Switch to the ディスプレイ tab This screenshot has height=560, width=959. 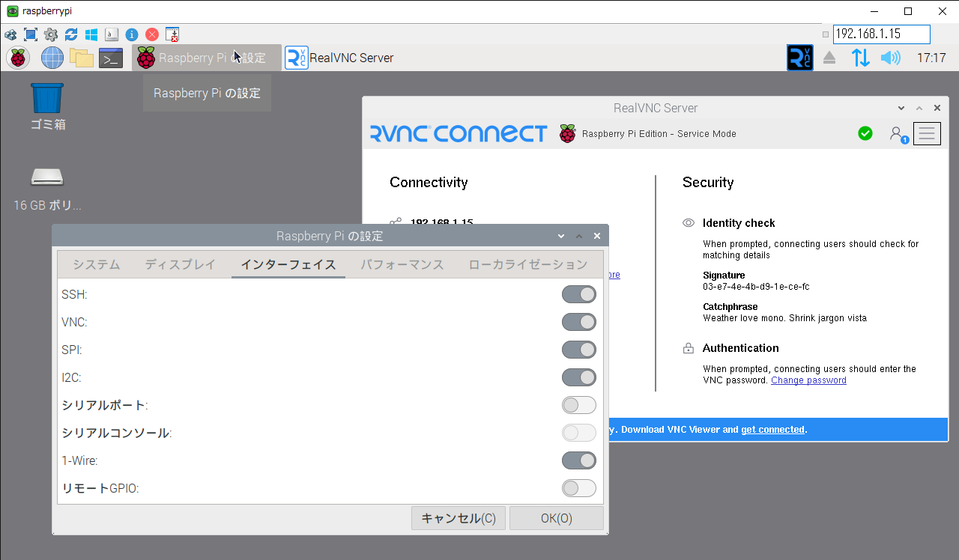tap(181, 264)
